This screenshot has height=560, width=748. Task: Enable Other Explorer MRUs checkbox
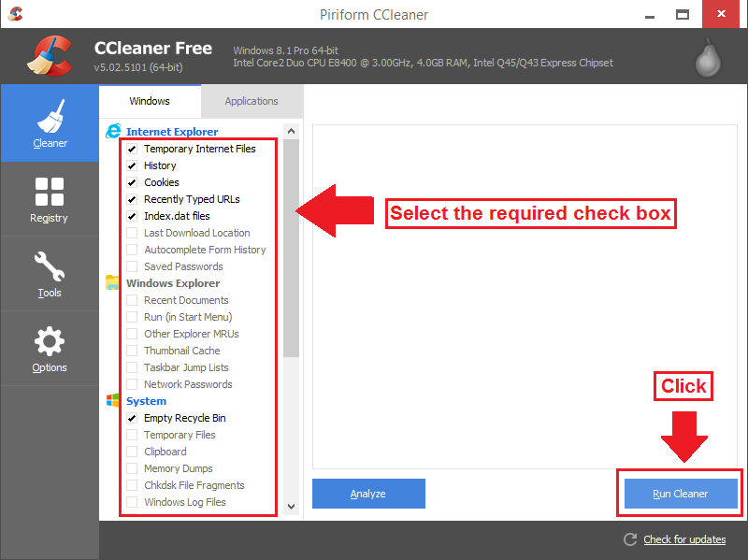click(132, 334)
